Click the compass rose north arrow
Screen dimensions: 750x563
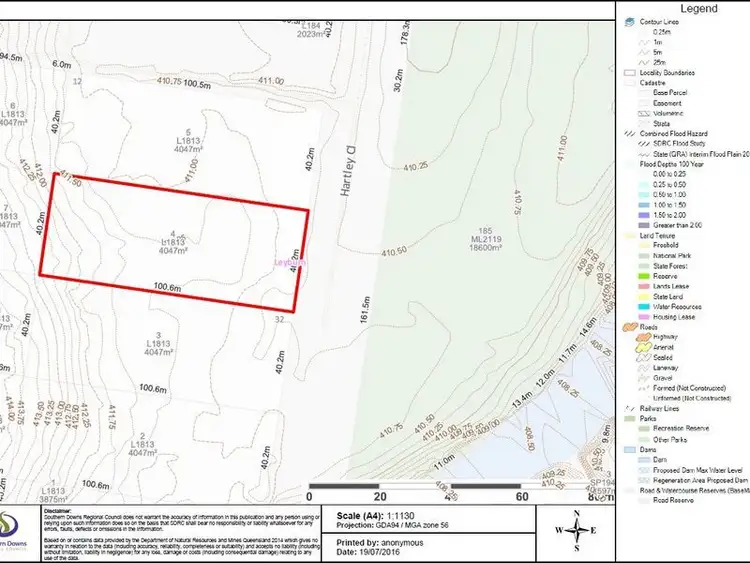click(x=577, y=530)
